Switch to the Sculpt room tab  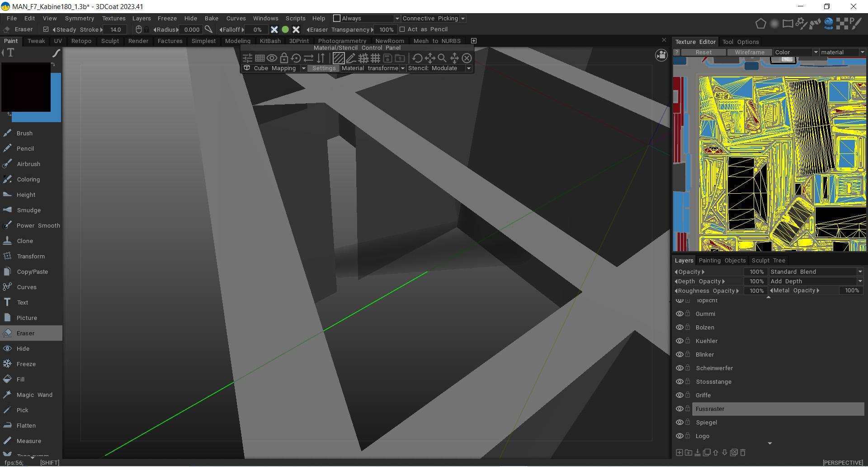tap(110, 41)
